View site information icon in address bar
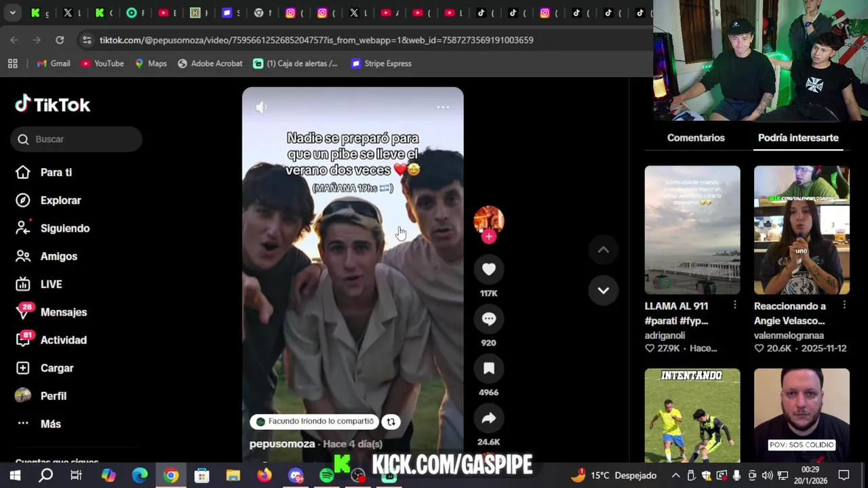This screenshot has height=488, width=868. (x=87, y=40)
